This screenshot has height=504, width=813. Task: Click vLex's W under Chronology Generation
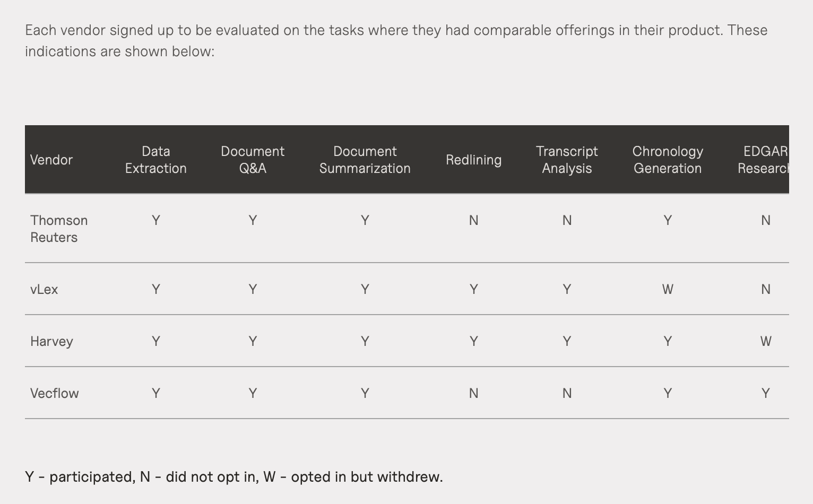pos(668,289)
